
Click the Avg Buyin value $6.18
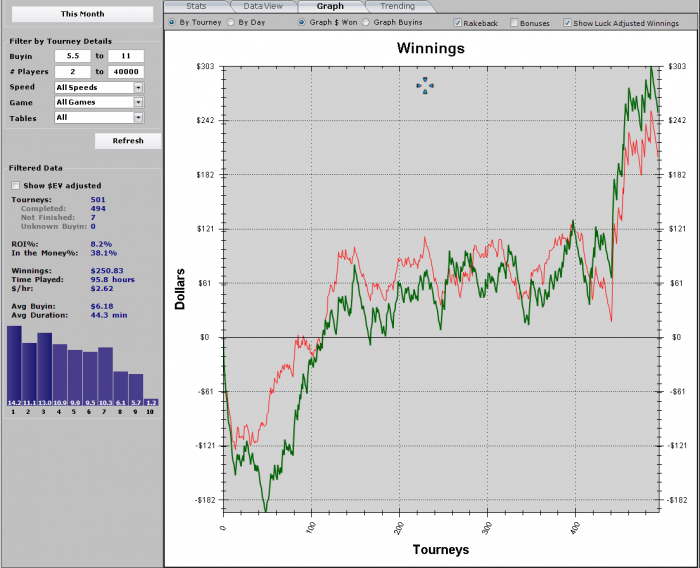point(102,306)
